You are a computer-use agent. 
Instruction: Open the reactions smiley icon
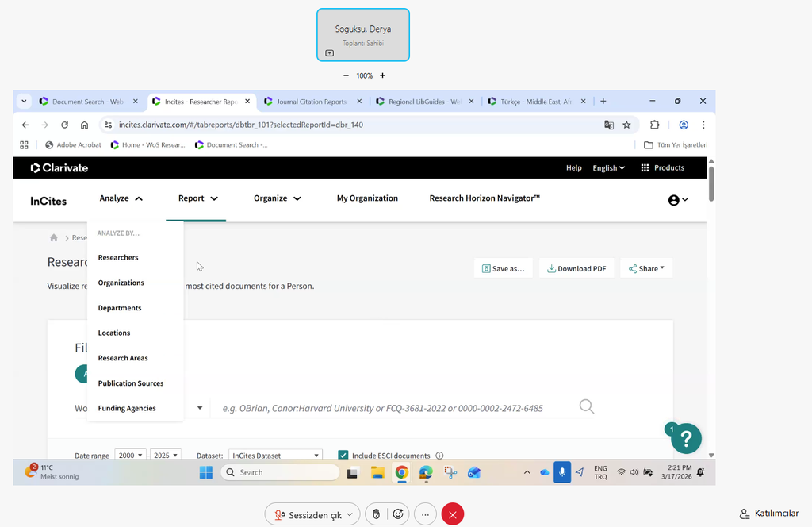point(398,514)
